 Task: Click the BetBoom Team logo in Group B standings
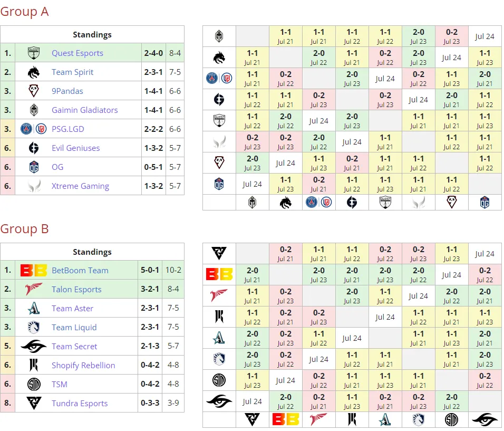point(34,271)
